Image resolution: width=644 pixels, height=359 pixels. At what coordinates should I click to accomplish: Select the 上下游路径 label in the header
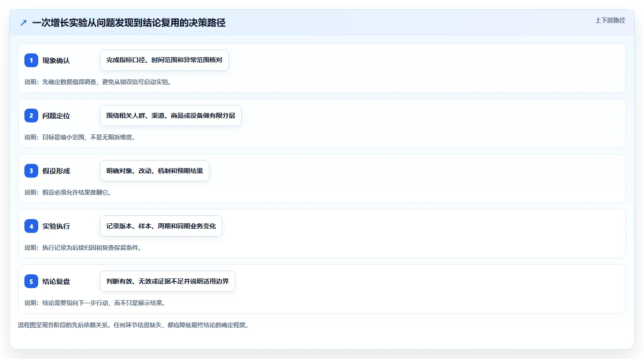coord(610,20)
